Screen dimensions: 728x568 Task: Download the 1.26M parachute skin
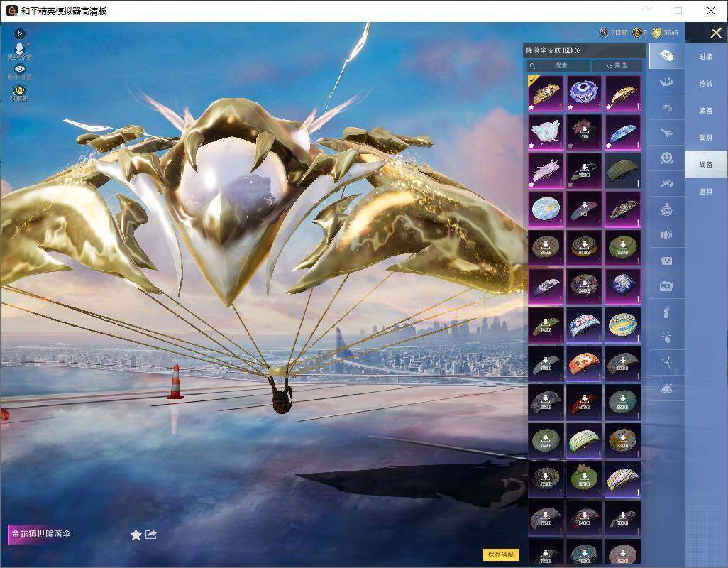coord(584,132)
